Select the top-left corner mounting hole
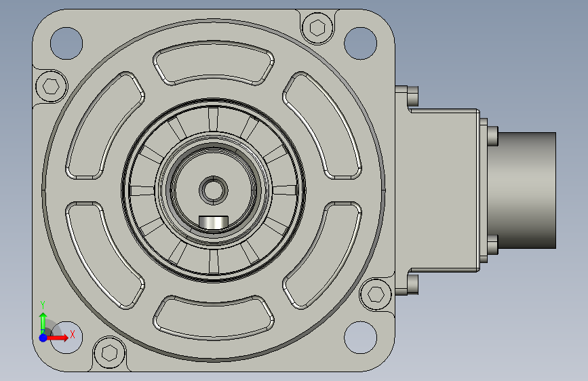Image resolution: width=588 pixels, height=381 pixels. [66, 43]
